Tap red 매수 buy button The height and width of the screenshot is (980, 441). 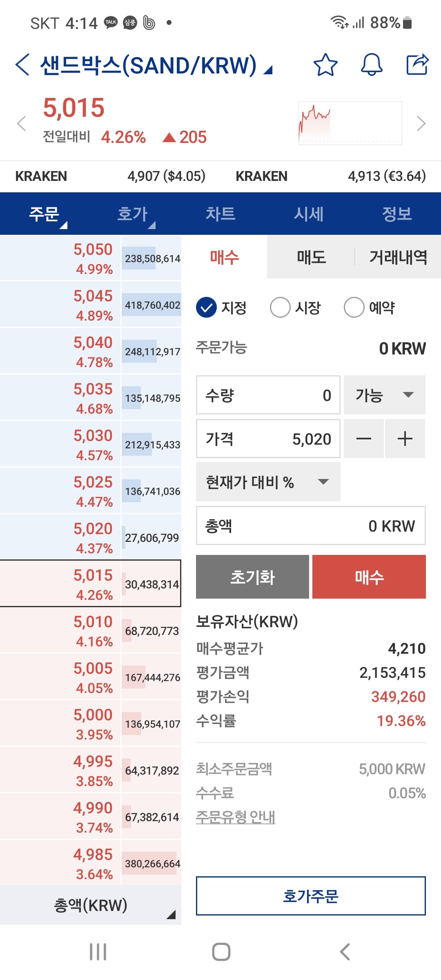tap(369, 577)
